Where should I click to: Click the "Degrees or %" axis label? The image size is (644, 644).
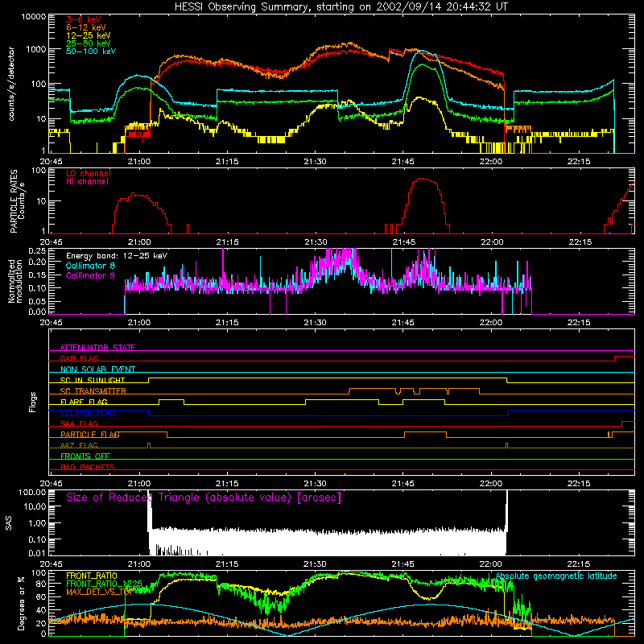pos(21,603)
